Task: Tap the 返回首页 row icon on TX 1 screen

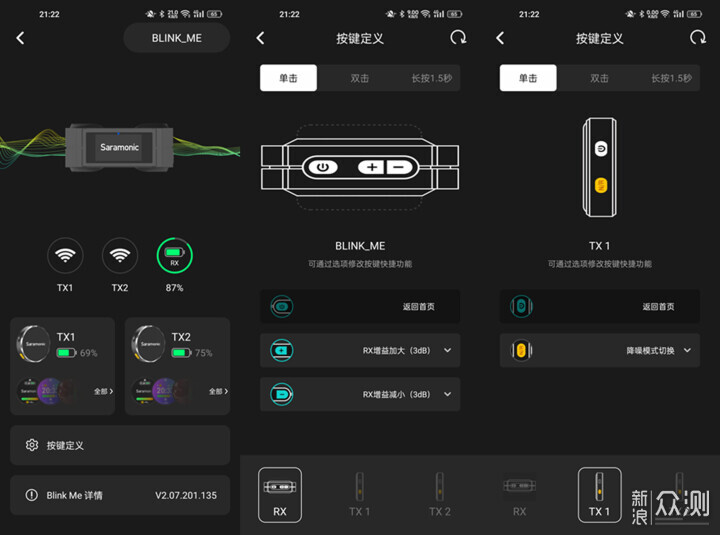Action: click(x=521, y=306)
